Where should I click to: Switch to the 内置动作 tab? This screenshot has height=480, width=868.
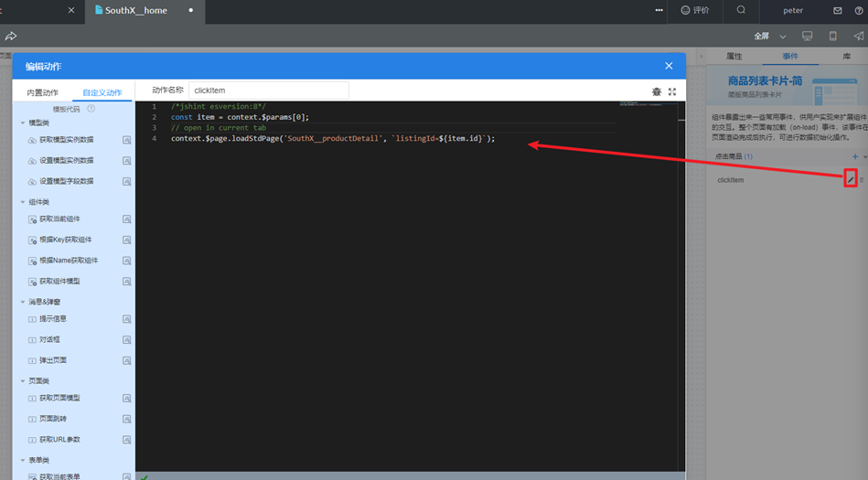(x=43, y=92)
